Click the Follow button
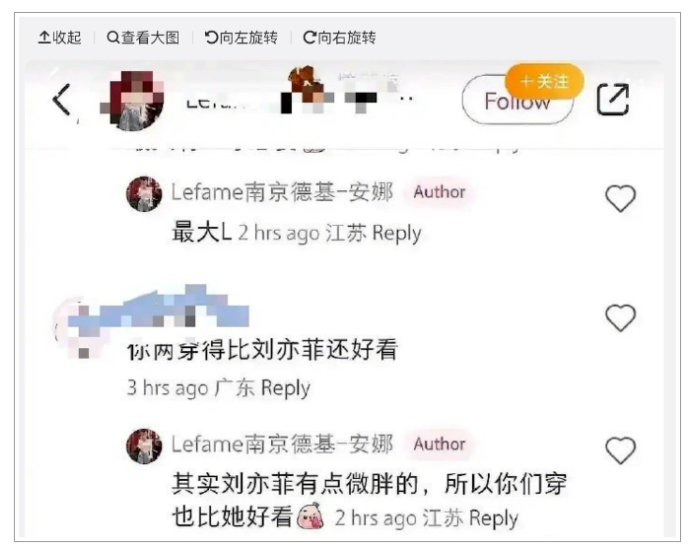Image resolution: width=695 pixels, height=560 pixels. point(517,101)
